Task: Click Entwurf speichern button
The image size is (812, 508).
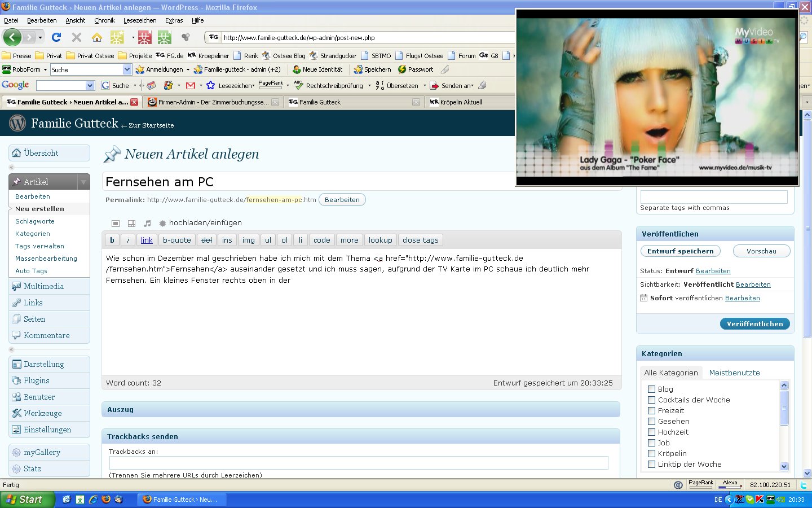Action: pos(681,251)
